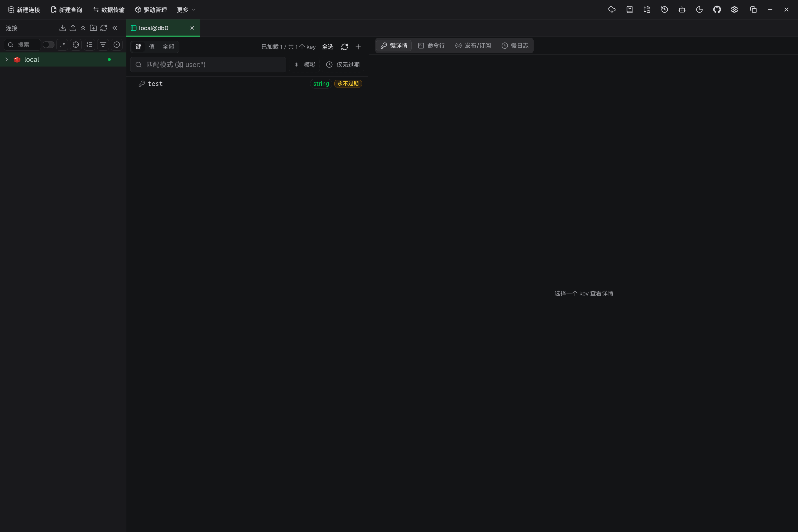Image resolution: width=798 pixels, height=532 pixels.
Task: Select the local Redis connection
Action: click(x=63, y=59)
